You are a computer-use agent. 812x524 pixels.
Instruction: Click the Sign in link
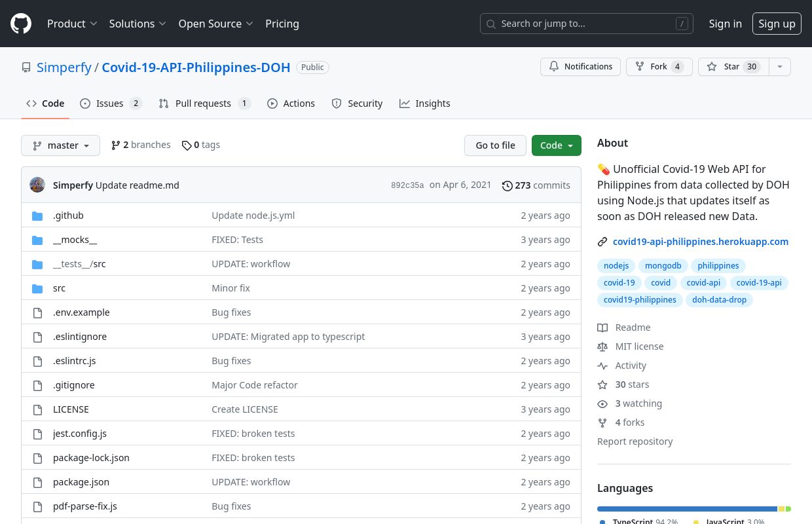coord(726,24)
